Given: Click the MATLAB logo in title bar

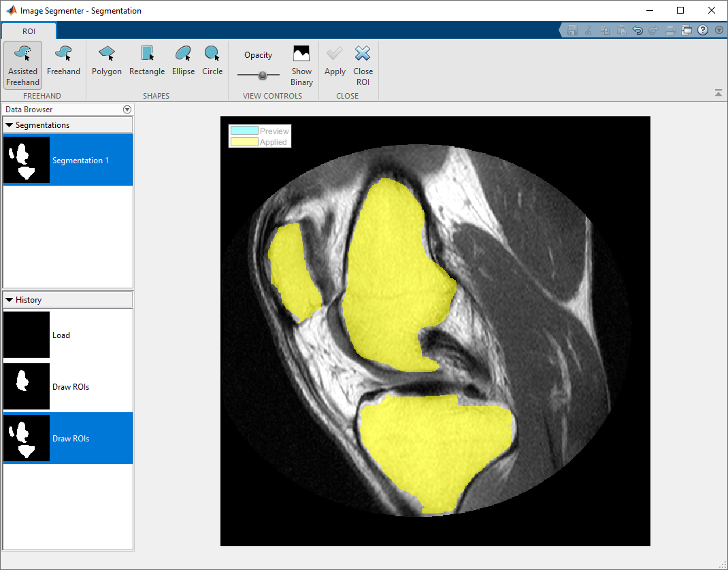Looking at the screenshot, I should pos(11,10).
